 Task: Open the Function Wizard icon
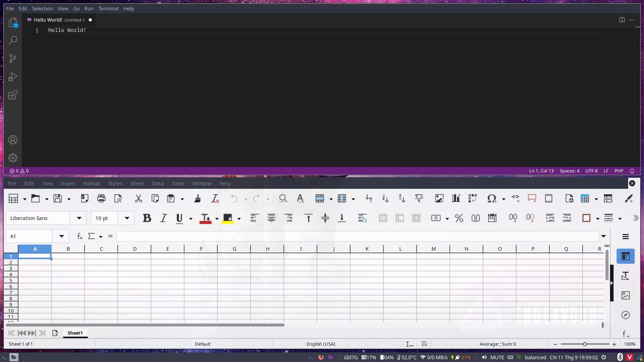click(80, 236)
